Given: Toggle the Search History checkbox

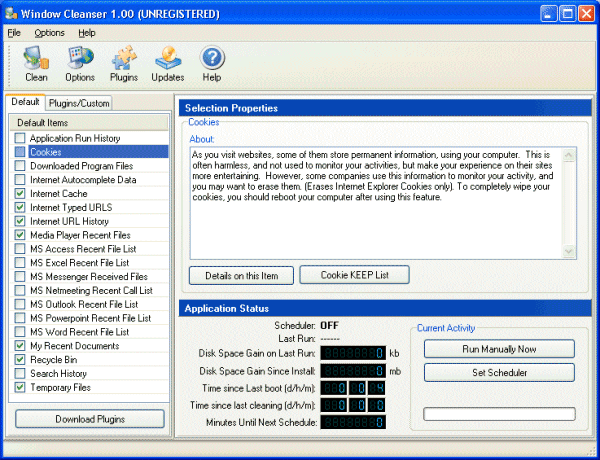Looking at the screenshot, I should 21,373.
